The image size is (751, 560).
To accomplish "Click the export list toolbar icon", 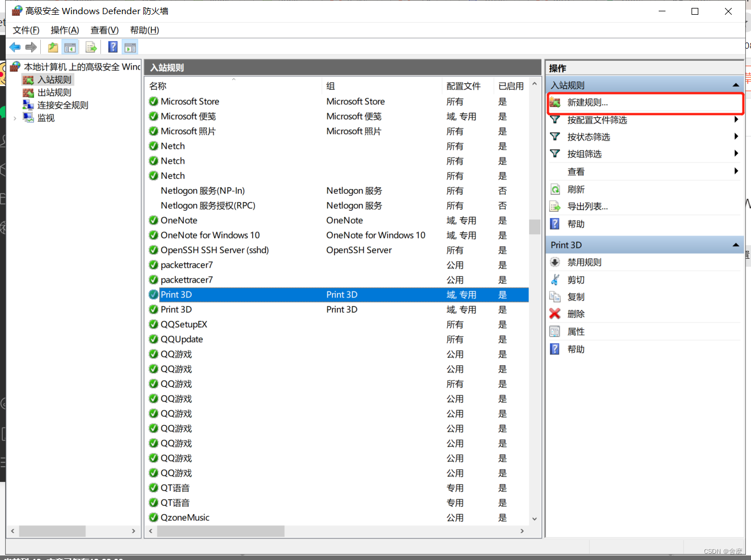I will [91, 48].
